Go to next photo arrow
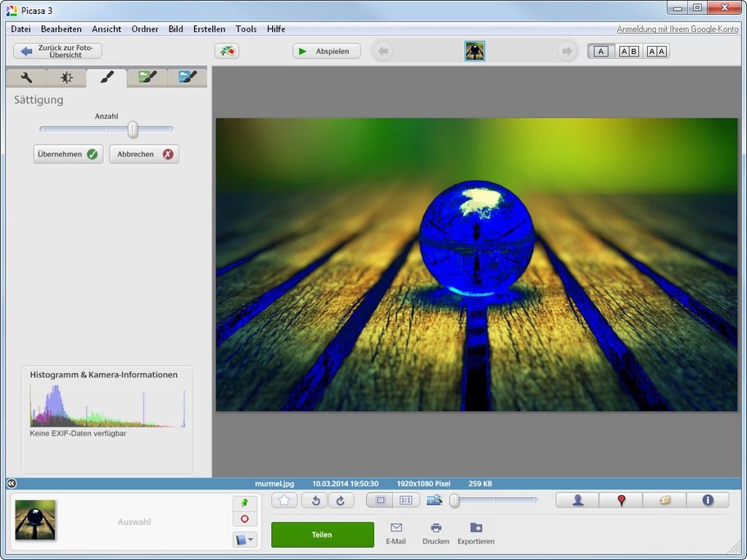 (567, 51)
